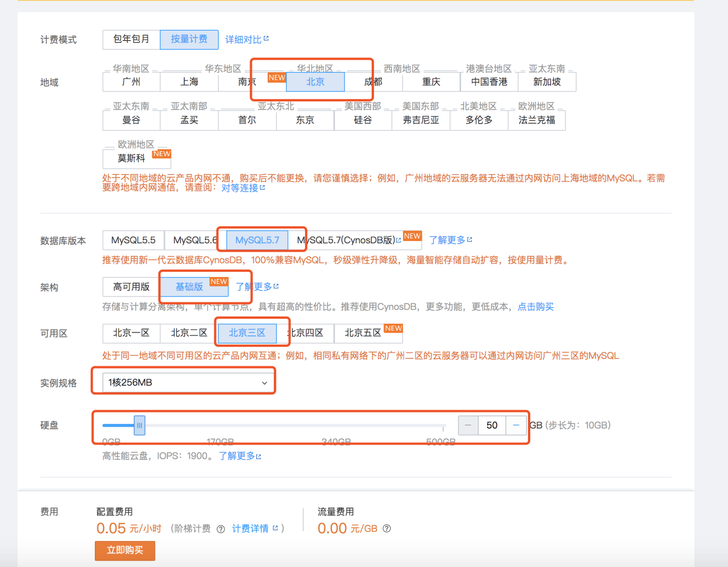The width and height of the screenshot is (728, 567).
Task: Select availability zone 北京四区
Action: coord(305,333)
